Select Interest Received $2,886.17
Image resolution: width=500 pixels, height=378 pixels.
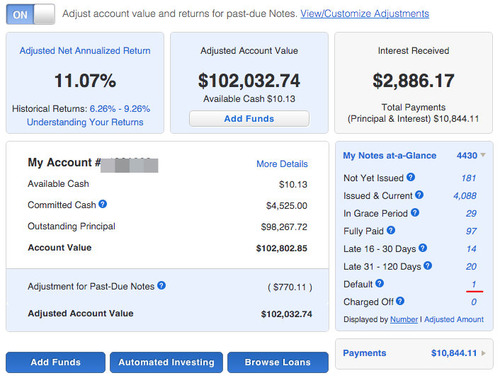(x=413, y=81)
